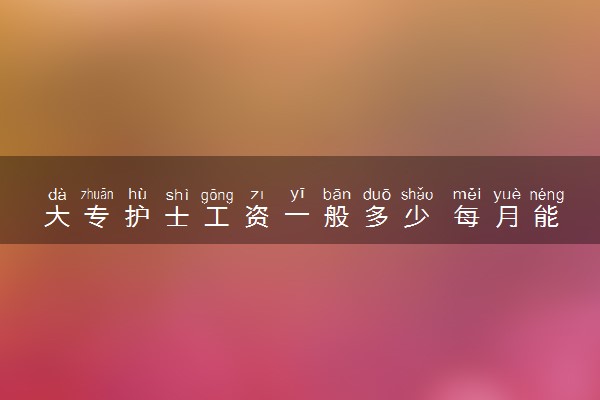Click the character 专 in the banner
This screenshot has height=400, width=600.
click(97, 217)
